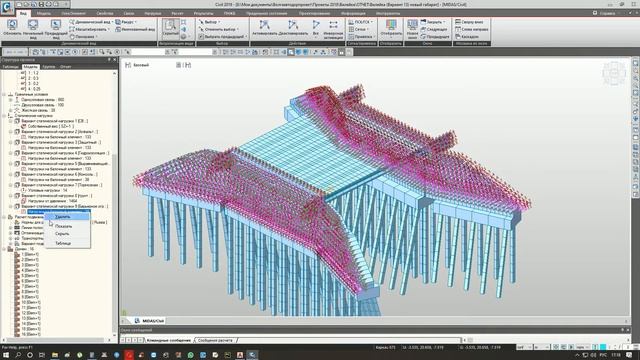640x360 pixels.
Task: Open the ПСК/ГСК dropdown in the ribbon
Action: [x=360, y=22]
